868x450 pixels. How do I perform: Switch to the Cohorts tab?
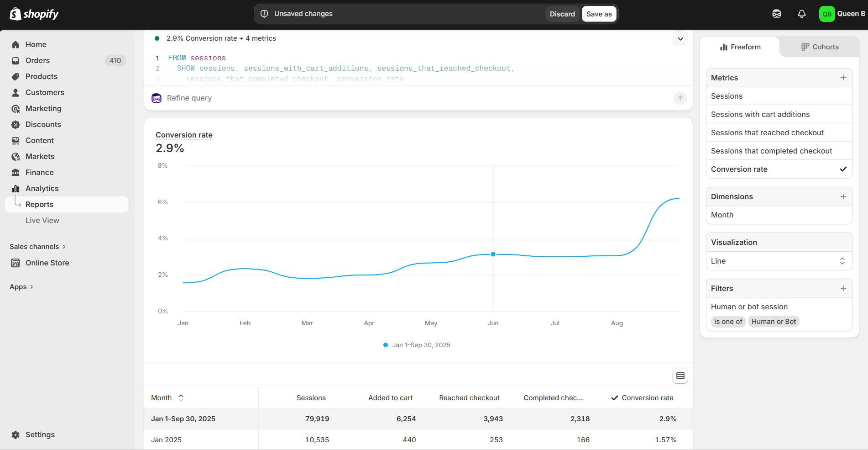tap(820, 47)
